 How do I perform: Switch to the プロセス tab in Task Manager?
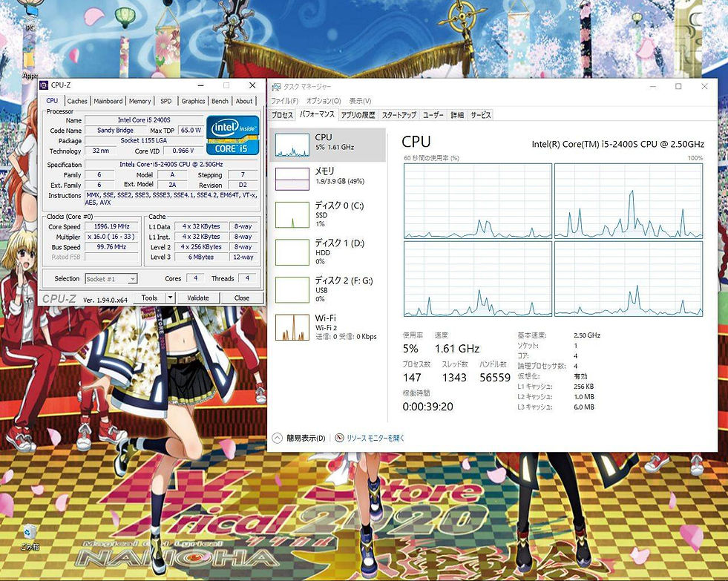pos(282,115)
